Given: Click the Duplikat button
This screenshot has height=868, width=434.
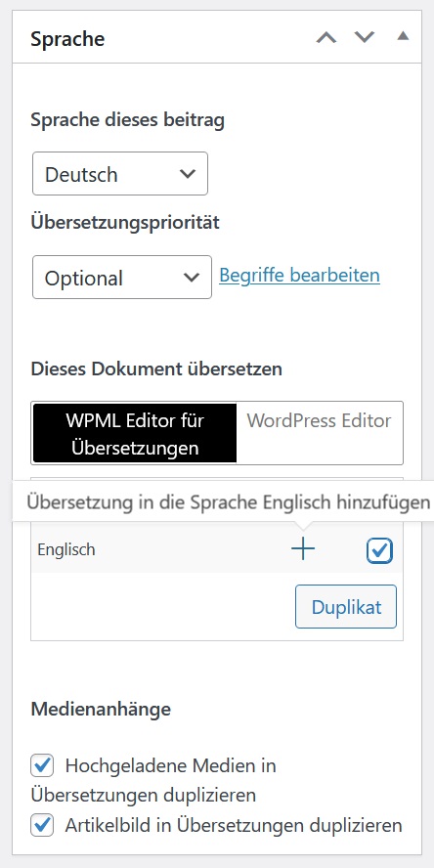Looking at the screenshot, I should [x=346, y=607].
